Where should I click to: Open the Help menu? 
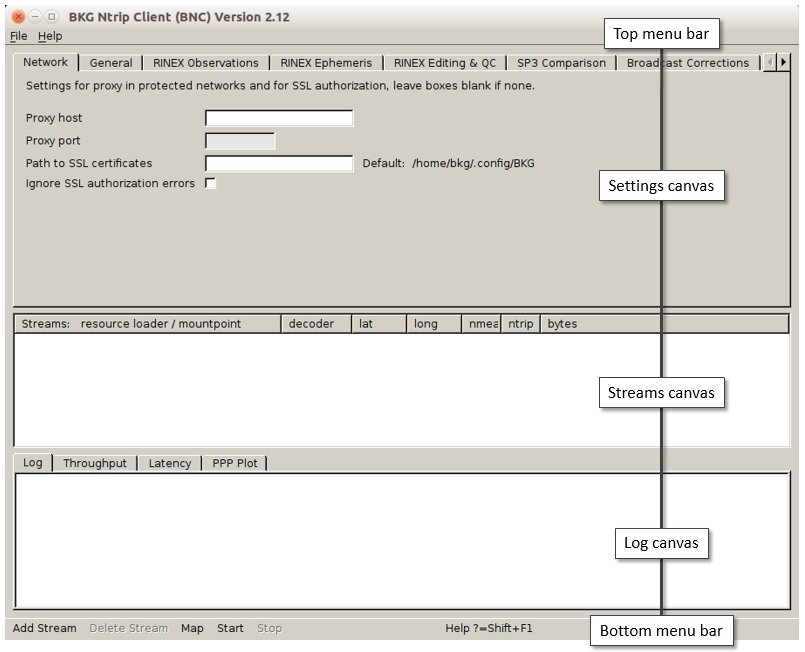[49, 36]
